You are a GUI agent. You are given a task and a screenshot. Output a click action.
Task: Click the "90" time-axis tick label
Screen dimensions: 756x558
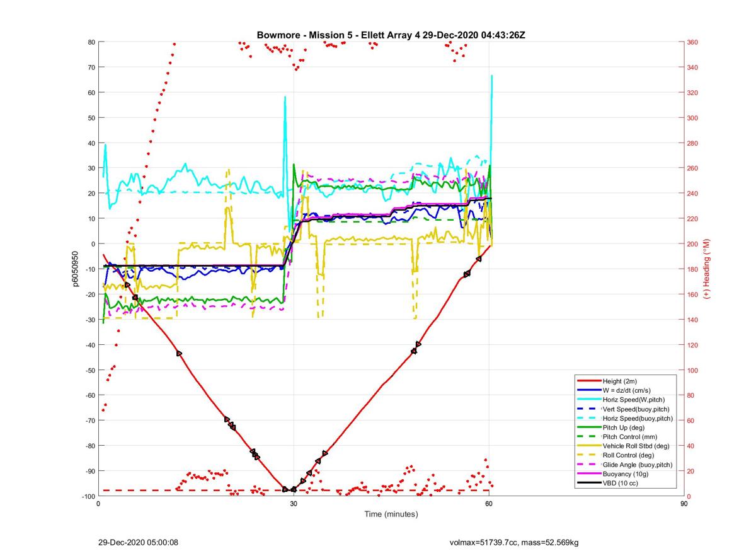(x=684, y=505)
